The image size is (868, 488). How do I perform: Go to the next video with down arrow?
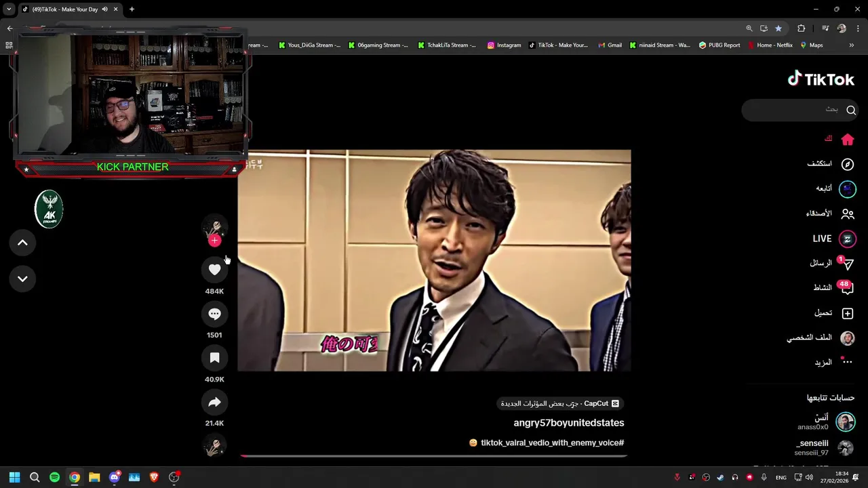click(22, 279)
